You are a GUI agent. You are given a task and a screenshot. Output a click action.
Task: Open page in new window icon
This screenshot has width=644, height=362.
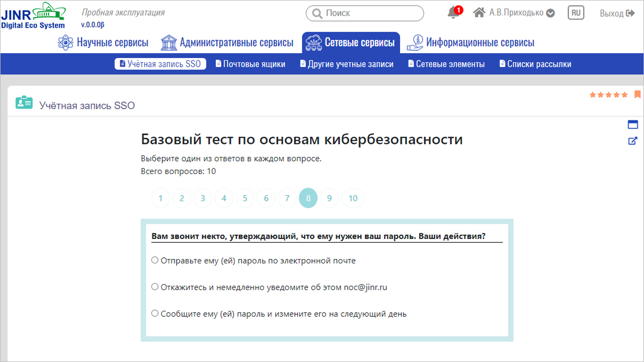tap(633, 141)
